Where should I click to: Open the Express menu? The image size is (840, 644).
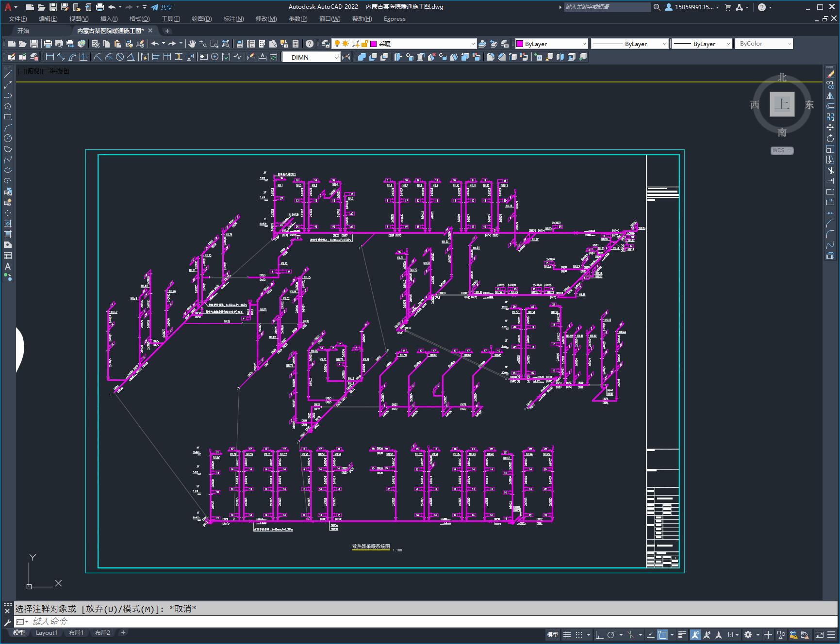[395, 18]
